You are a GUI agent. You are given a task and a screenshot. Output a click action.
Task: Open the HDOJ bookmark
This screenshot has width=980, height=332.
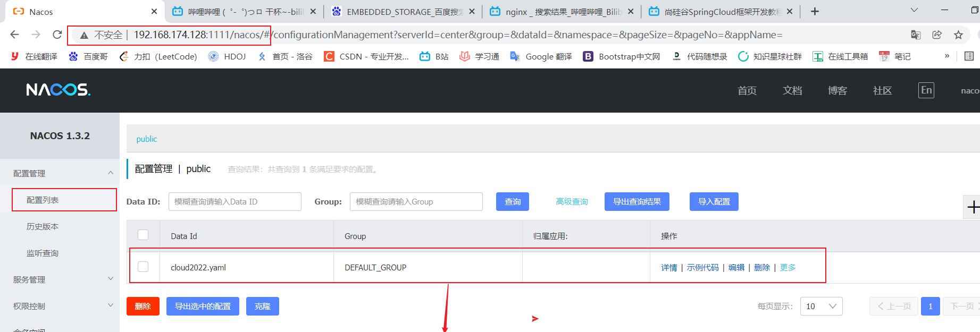227,56
